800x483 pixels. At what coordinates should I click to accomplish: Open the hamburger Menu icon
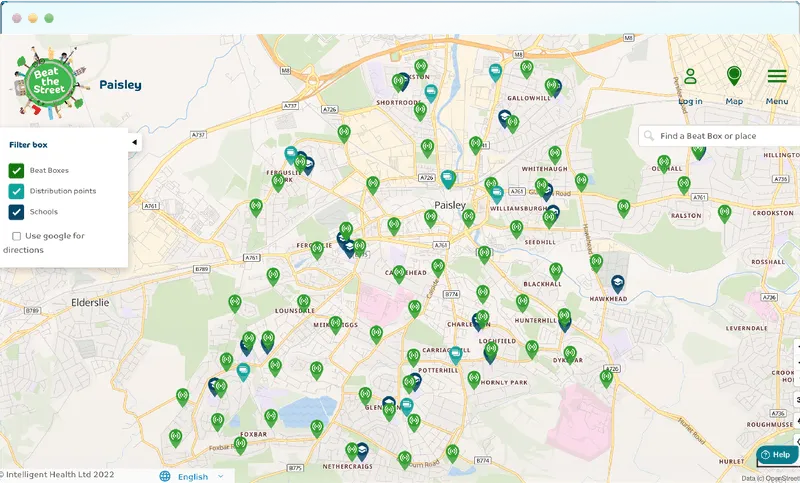pos(777,76)
